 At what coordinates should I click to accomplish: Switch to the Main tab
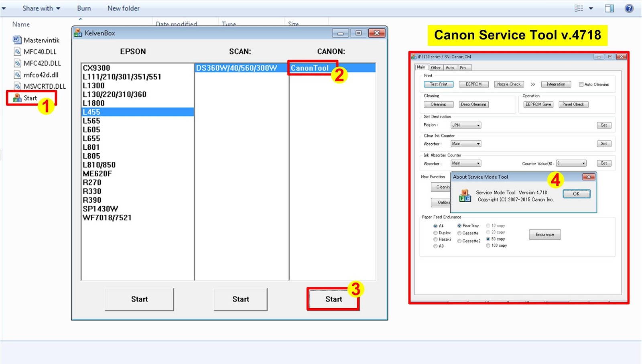pos(421,67)
